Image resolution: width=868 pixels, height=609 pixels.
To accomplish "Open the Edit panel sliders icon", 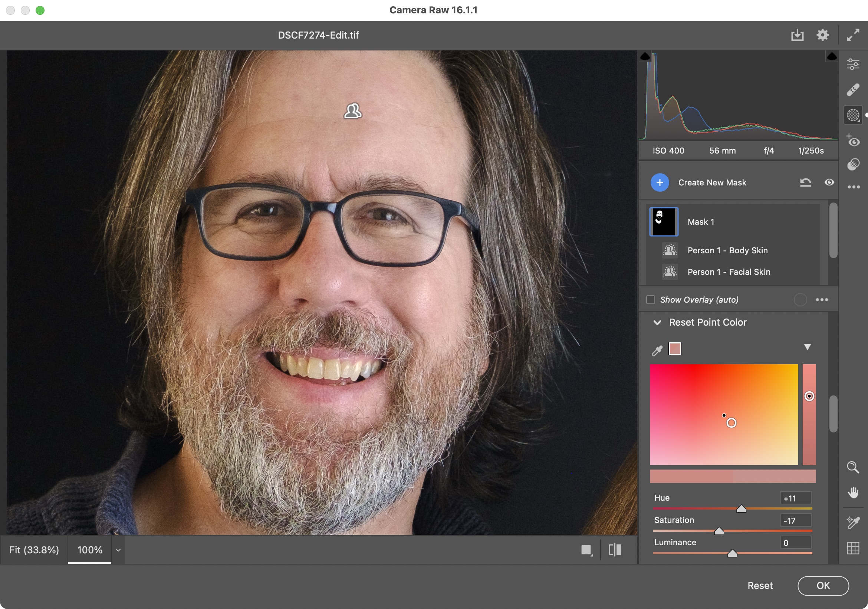I will tap(853, 64).
